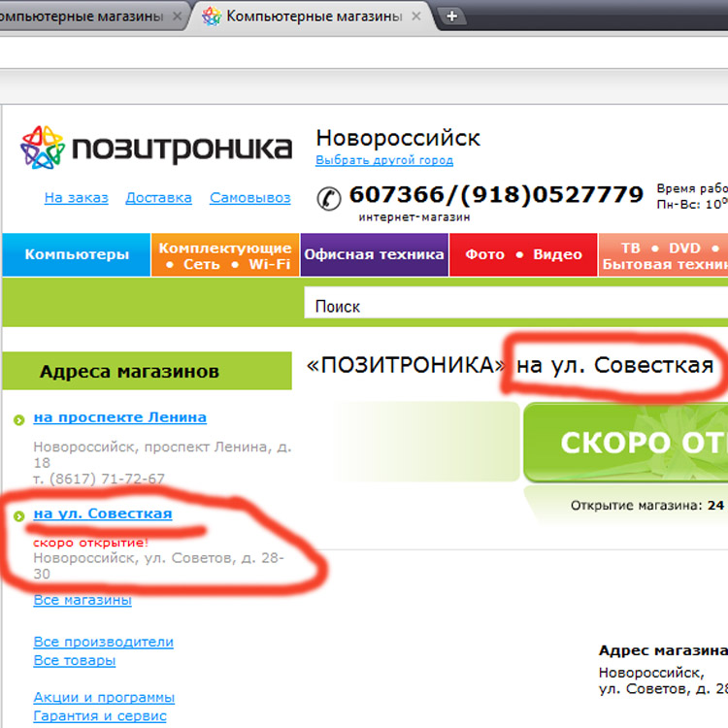Click green bullet beside на проспекте Ленина
The image size is (728, 728).
[x=18, y=420]
